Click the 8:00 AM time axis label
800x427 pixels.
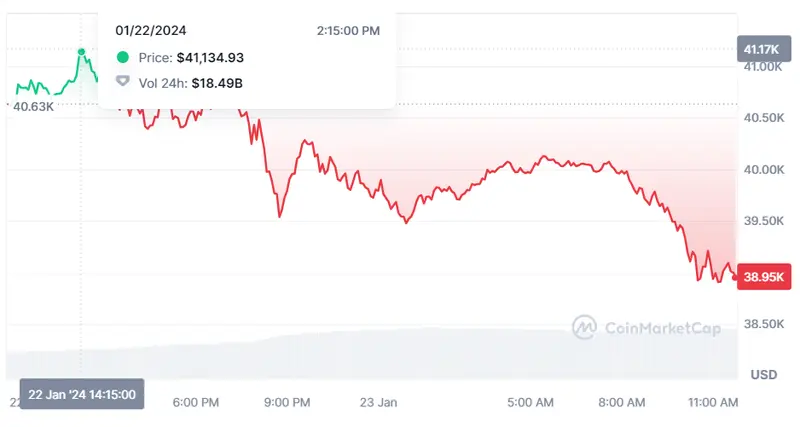(622, 402)
